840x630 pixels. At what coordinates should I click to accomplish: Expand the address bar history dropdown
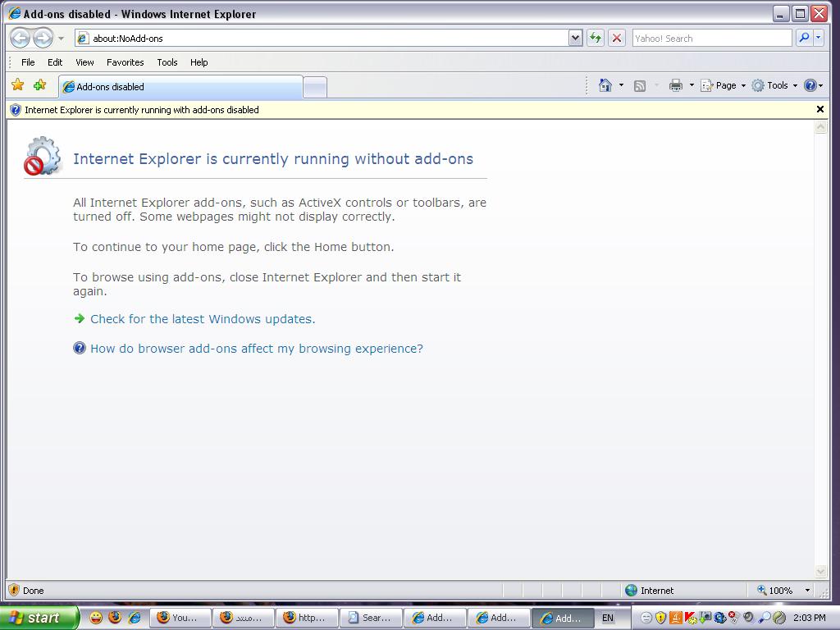point(575,38)
